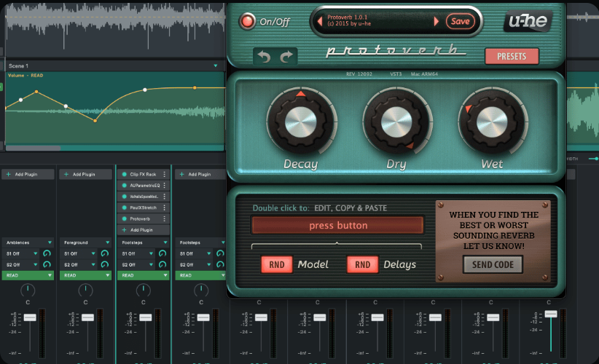Viewport: 599px width, 364px height.
Task: Click Add Plugin on Foreground strip
Action: point(85,175)
